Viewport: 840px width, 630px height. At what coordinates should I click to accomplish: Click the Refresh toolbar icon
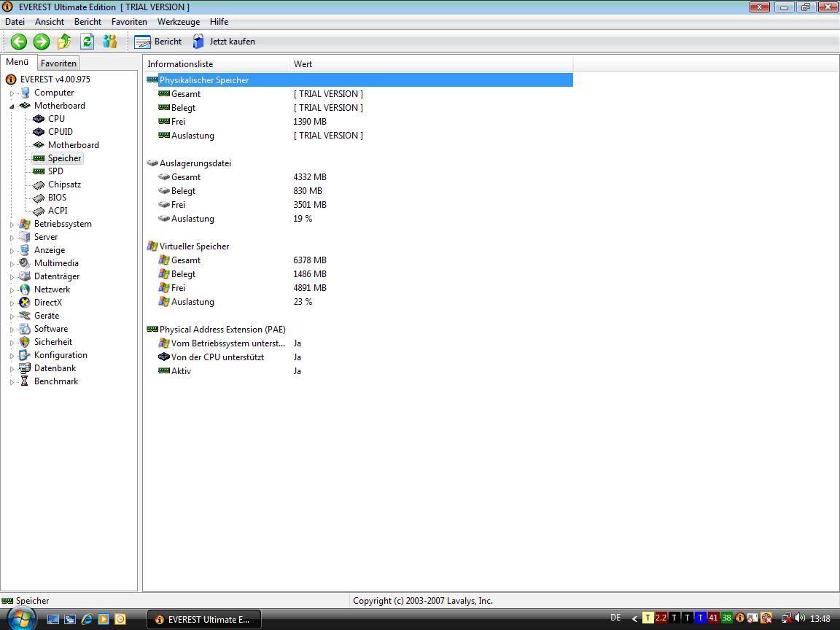pyautogui.click(x=87, y=42)
